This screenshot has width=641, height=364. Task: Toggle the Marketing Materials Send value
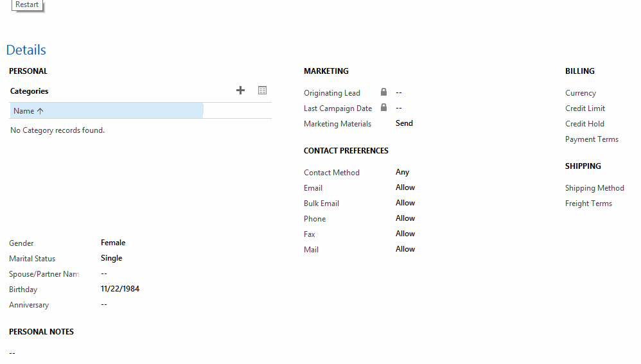tap(404, 123)
